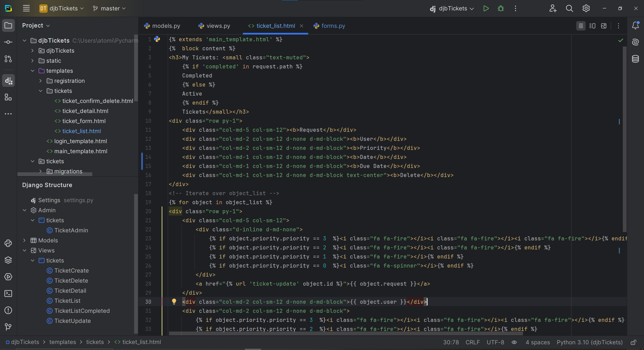The width and height of the screenshot is (644, 350).
Task: Select TicketAdmin in Django Structure
Action: pos(71,230)
